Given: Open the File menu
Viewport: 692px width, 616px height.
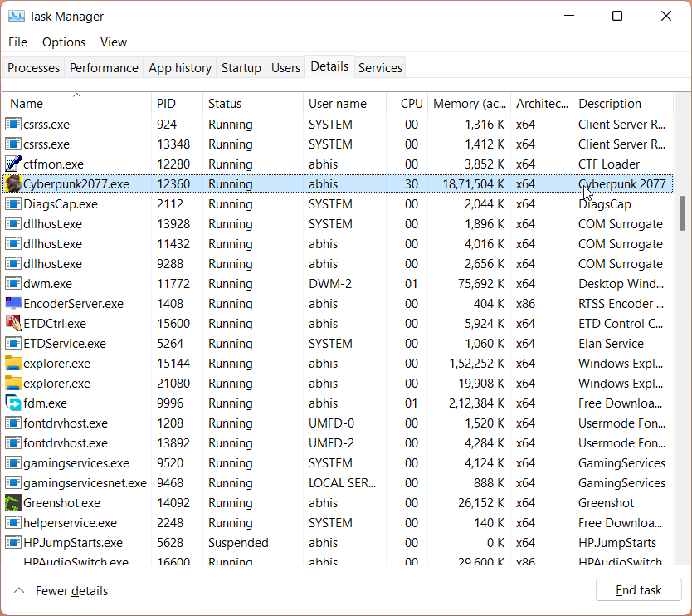Looking at the screenshot, I should pos(17,42).
